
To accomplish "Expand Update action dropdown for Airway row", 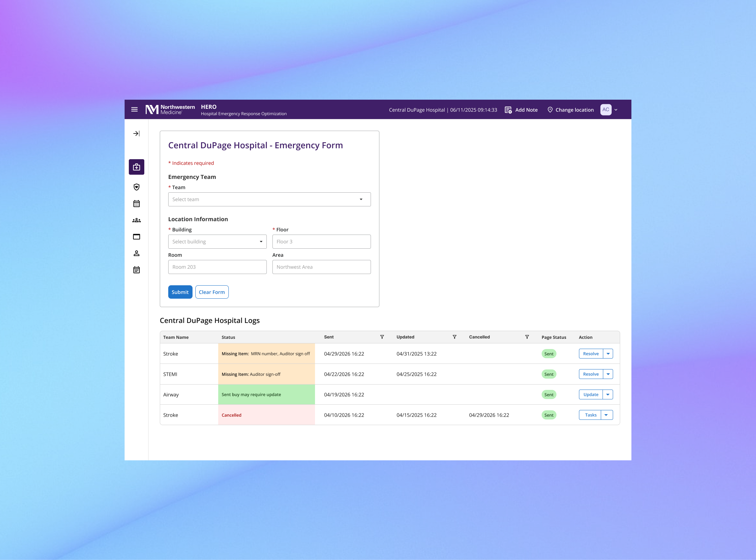I will tap(608, 394).
